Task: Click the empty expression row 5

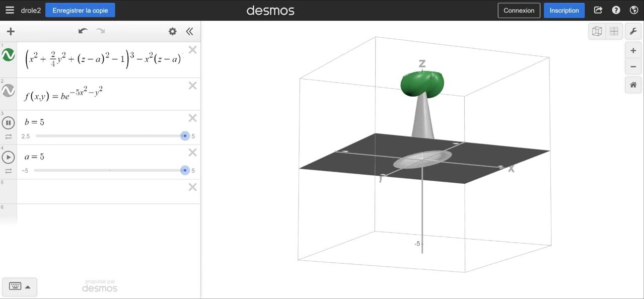Action: point(101,191)
